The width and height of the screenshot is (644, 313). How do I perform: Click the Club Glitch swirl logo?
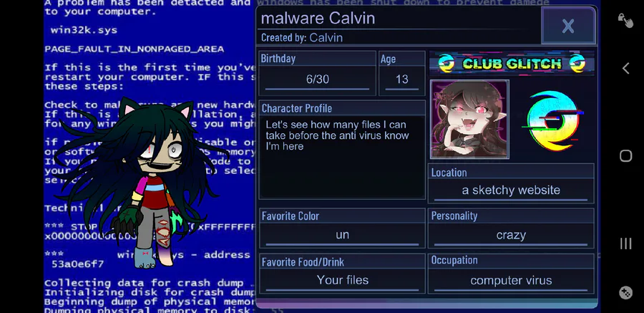[x=553, y=120]
